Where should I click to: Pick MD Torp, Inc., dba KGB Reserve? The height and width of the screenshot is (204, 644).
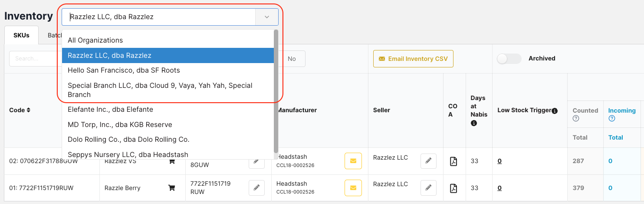(120, 124)
